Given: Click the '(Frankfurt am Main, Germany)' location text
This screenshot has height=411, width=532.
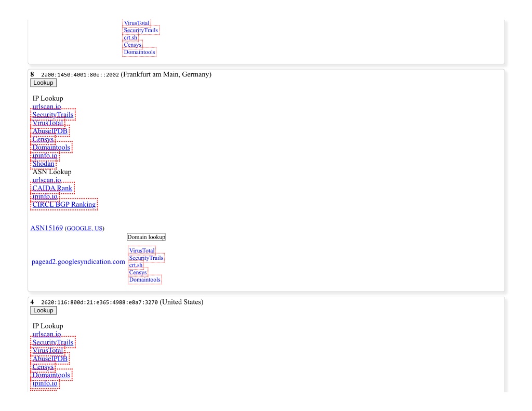Looking at the screenshot, I should pos(166,74).
